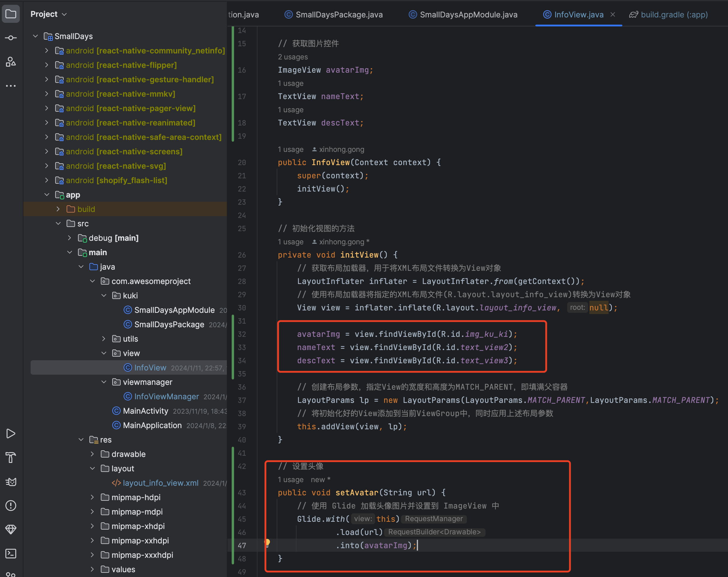Expand the utils package
728x577 pixels.
(104, 339)
